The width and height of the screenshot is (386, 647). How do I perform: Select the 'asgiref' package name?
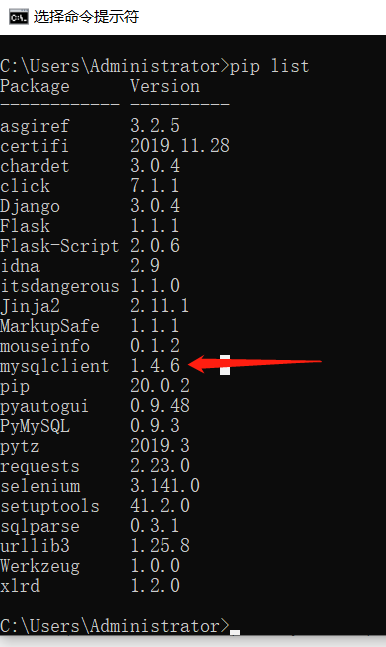click(x=35, y=126)
